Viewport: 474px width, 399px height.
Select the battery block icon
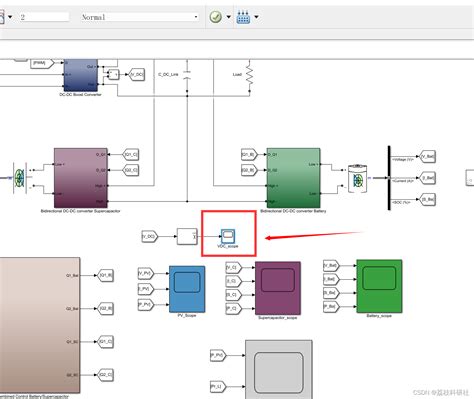358,179
